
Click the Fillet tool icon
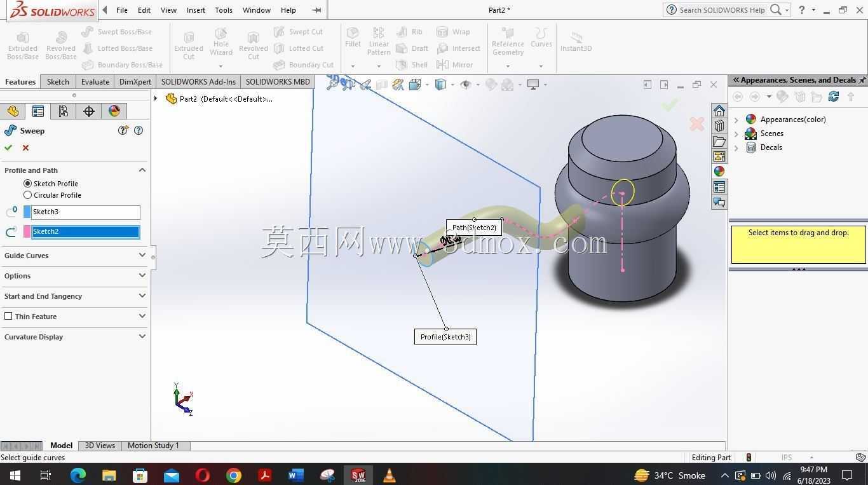tap(353, 37)
